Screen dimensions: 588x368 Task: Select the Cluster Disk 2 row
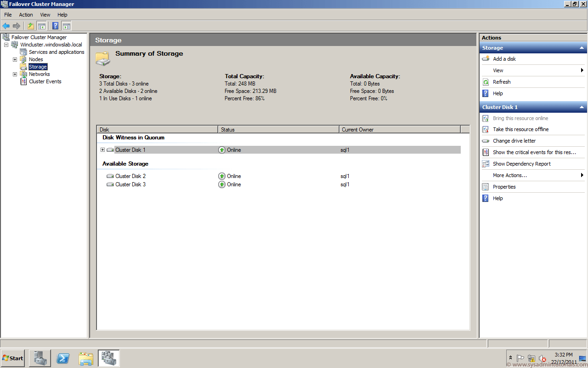click(130, 176)
